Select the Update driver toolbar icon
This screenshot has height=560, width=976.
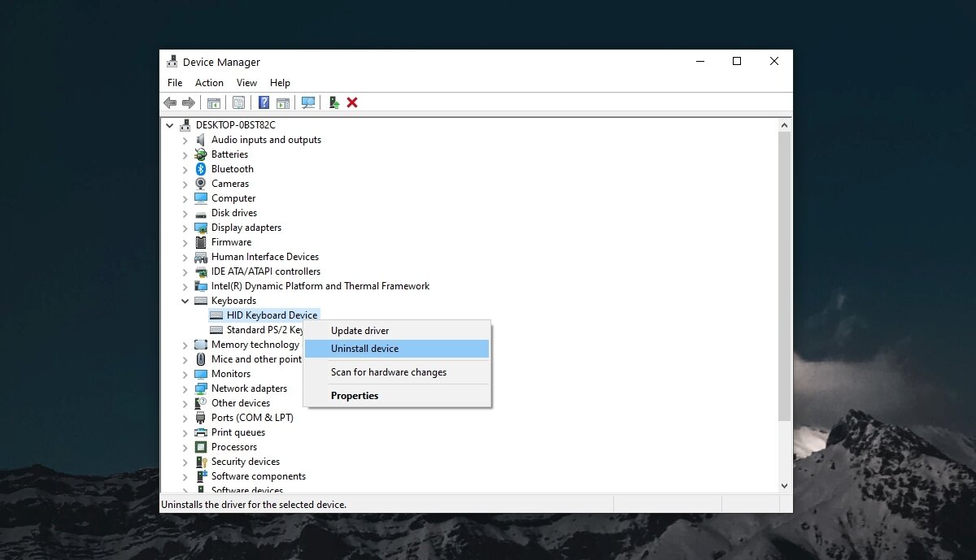coord(333,102)
